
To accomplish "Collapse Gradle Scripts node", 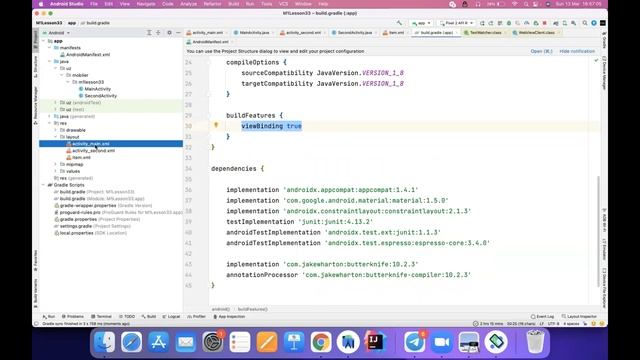I will click(x=44, y=185).
